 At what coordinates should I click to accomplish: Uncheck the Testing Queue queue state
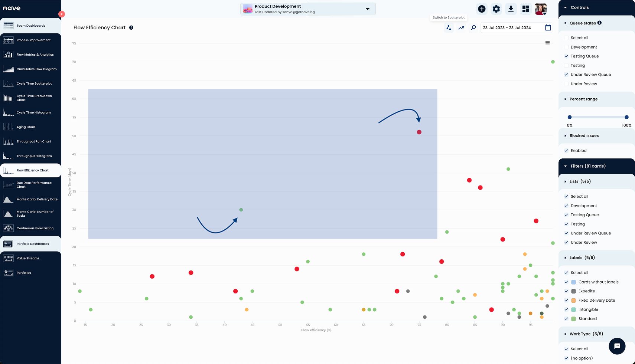[566, 56]
